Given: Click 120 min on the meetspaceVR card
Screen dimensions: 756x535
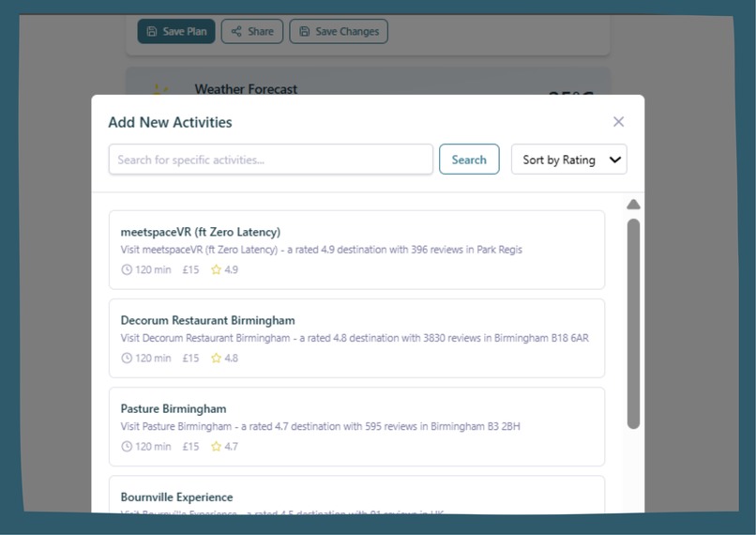Looking at the screenshot, I should tap(153, 269).
